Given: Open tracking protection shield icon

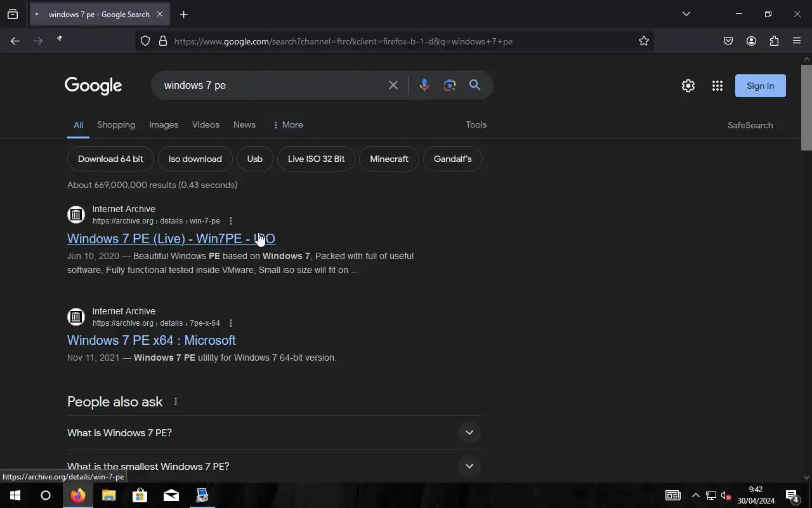Looking at the screenshot, I should pyautogui.click(x=145, y=41).
